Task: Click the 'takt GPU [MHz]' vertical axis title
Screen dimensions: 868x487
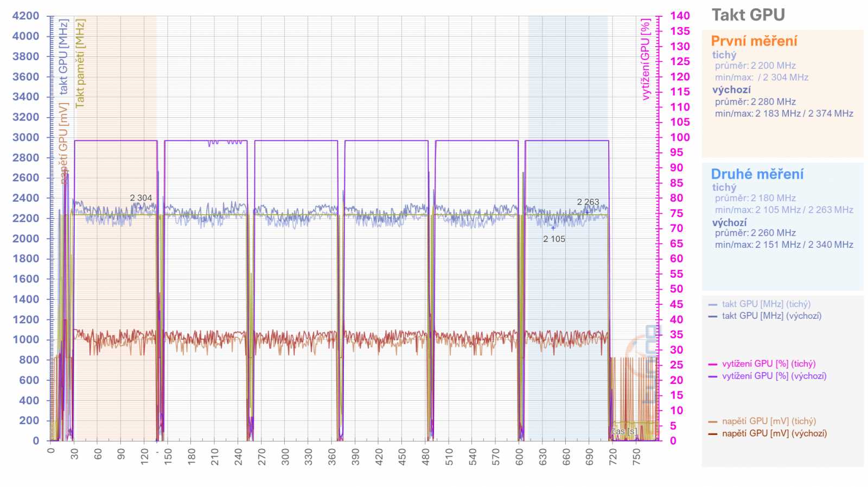Action: (63, 57)
